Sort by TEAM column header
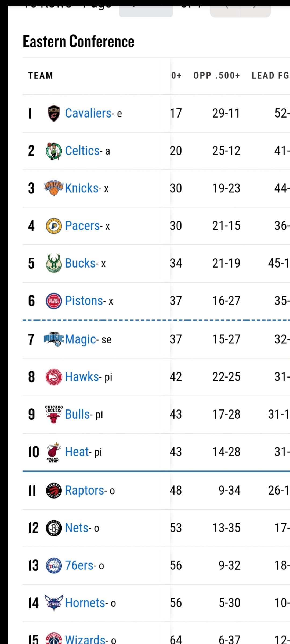Screen dimensions: 290x644 [41, 75]
